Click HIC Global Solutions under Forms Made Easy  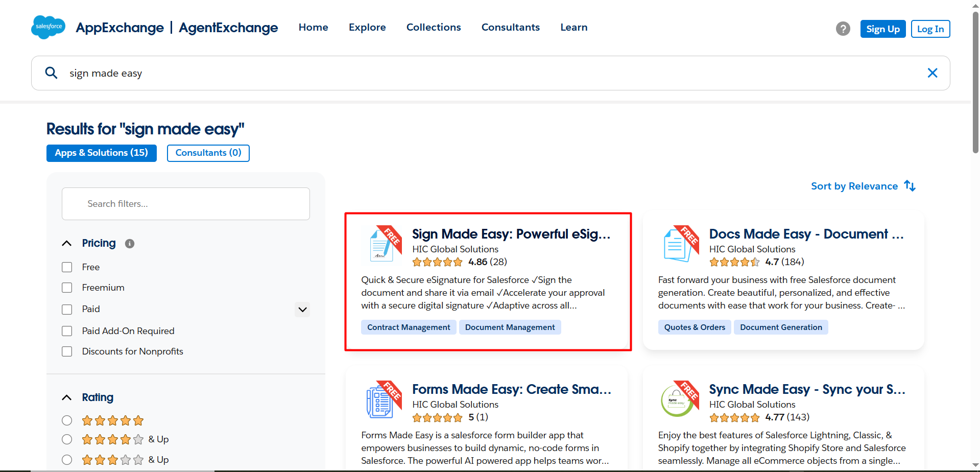coord(456,405)
